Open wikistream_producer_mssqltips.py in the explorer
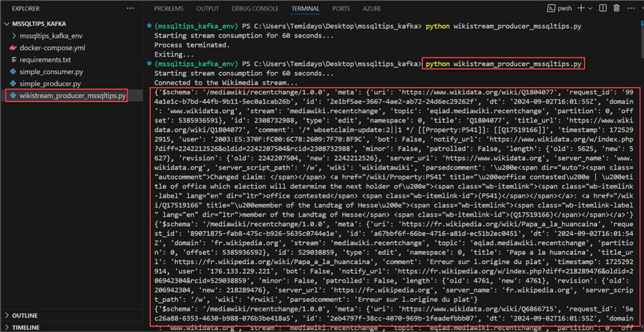This screenshot has width=644, height=332. [x=72, y=96]
